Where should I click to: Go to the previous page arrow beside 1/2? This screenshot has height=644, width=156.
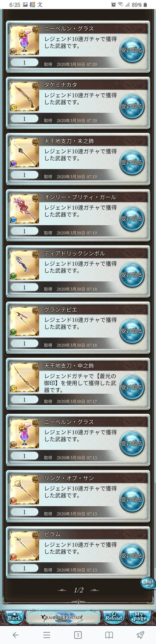[x=62, y=590]
